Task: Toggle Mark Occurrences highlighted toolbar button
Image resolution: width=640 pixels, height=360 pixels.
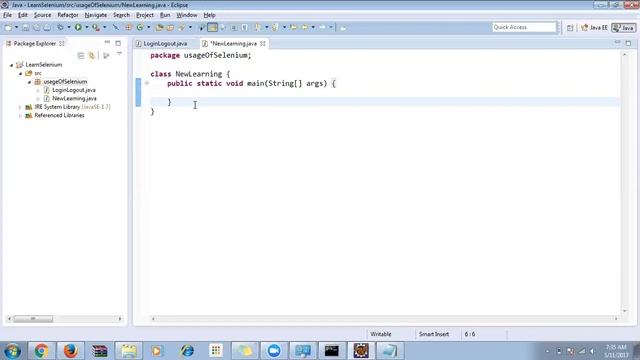Action: 212,27
